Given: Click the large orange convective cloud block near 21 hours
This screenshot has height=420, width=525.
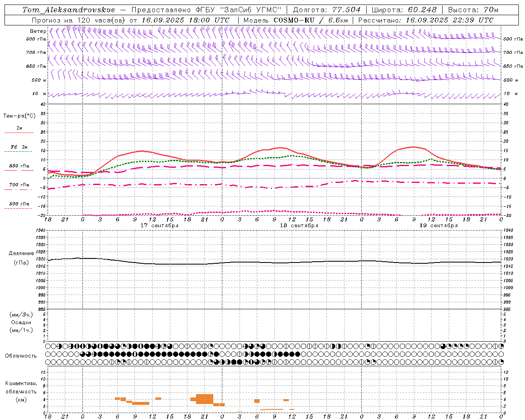Looking at the screenshot, I should coord(205,399).
